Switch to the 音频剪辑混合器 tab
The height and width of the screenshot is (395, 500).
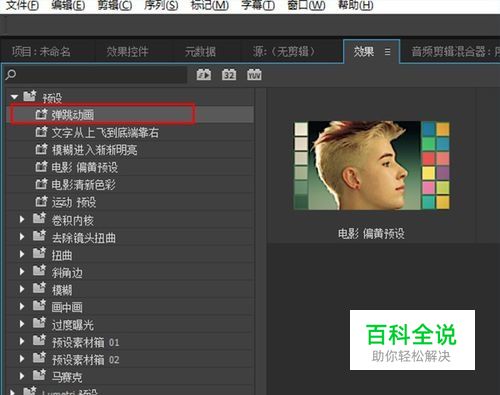coord(455,52)
